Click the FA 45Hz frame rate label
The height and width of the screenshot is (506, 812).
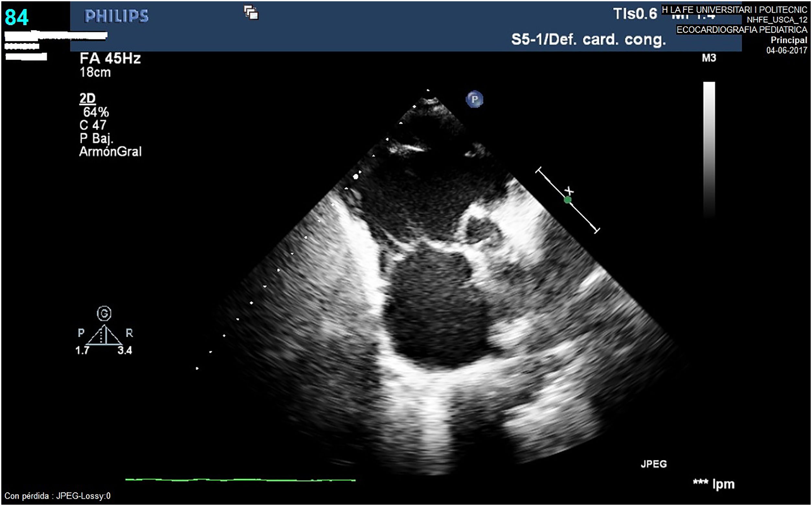coord(110,58)
